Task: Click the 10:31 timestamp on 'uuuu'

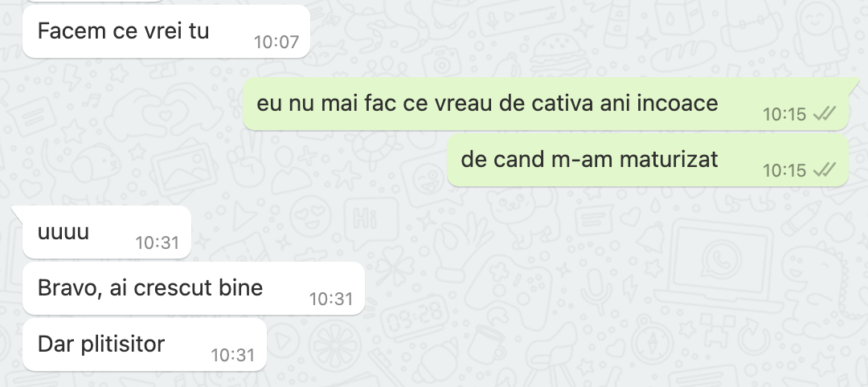Action: point(158,242)
